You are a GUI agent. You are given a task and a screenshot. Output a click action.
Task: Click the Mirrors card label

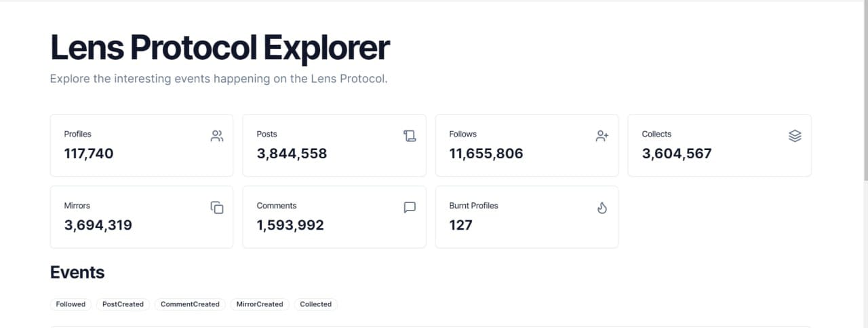click(77, 206)
